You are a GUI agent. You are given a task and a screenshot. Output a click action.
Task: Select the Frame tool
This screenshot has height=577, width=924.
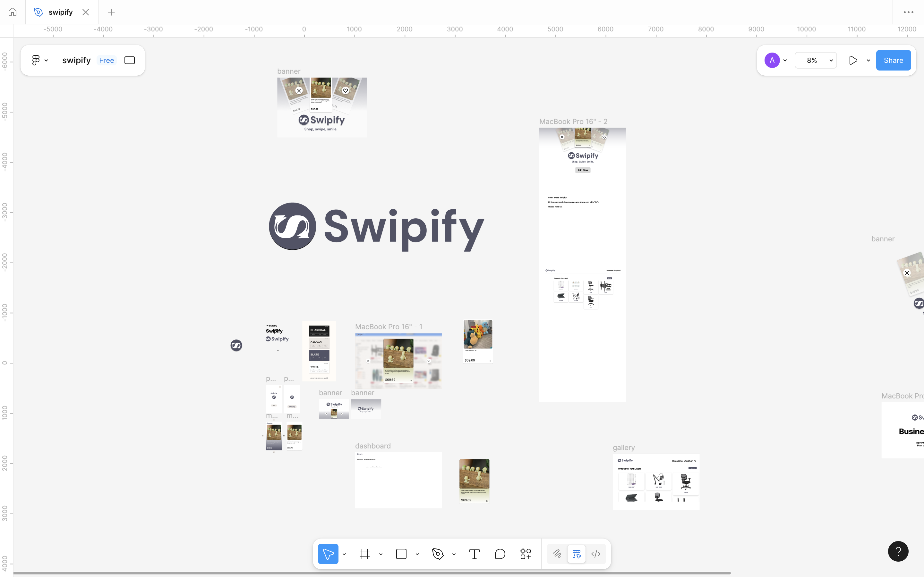[365, 554]
